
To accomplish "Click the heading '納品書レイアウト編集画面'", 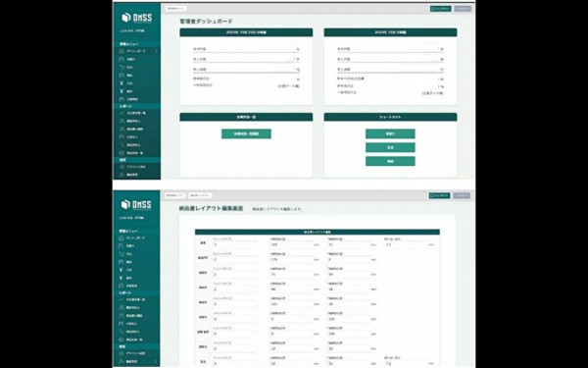I will tap(211, 208).
